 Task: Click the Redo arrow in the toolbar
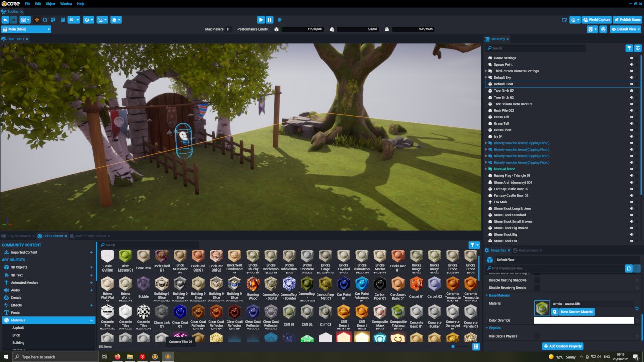click(x=14, y=20)
